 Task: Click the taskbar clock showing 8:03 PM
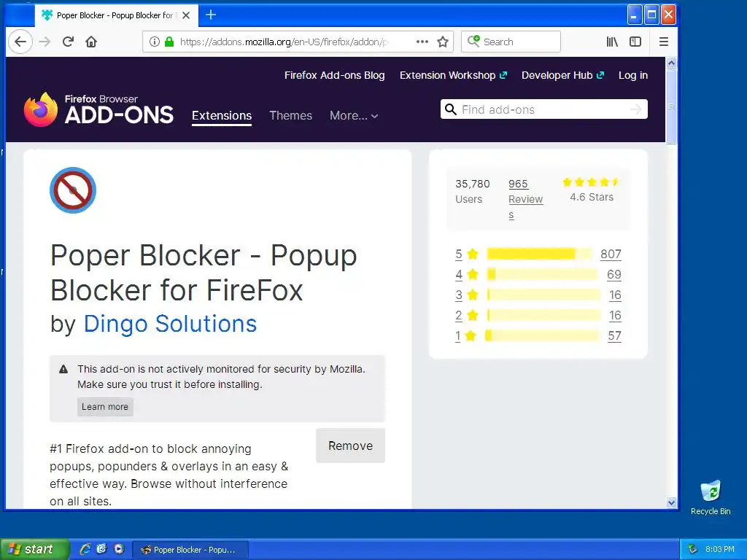click(x=719, y=550)
